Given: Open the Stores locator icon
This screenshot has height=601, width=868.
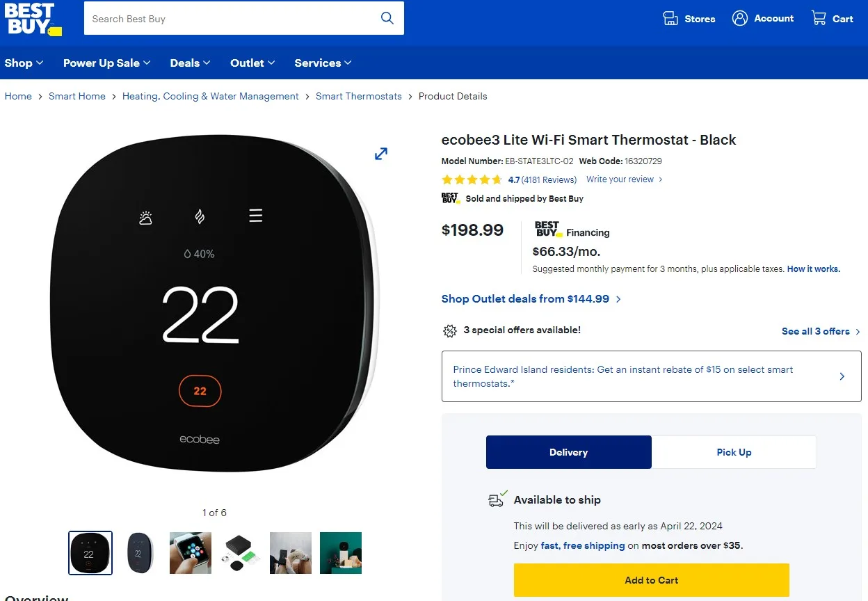Looking at the screenshot, I should (670, 18).
